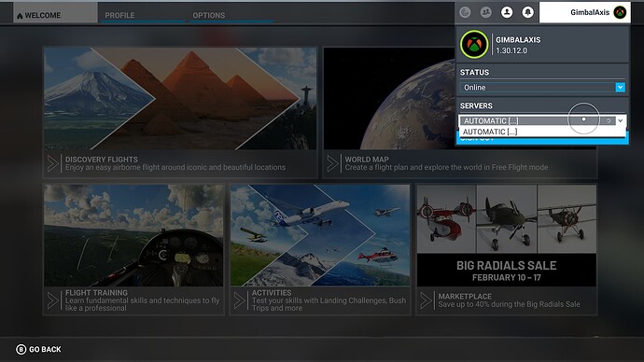Open the World Map tile

point(459,113)
